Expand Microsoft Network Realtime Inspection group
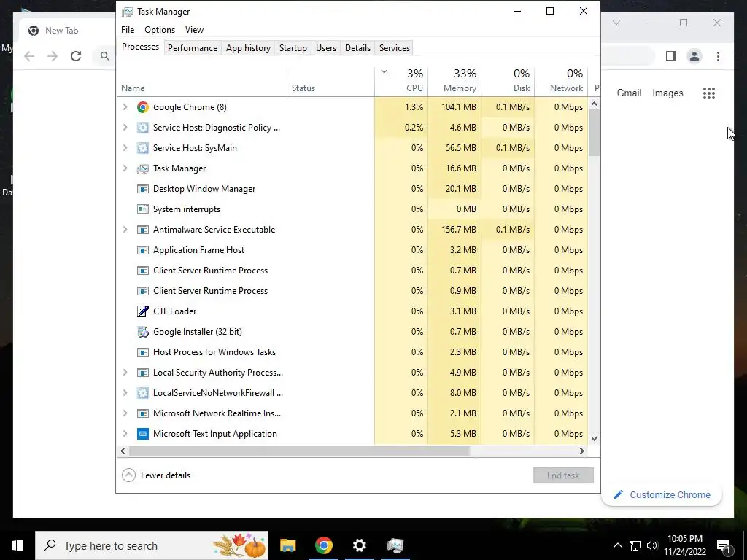 coord(125,413)
